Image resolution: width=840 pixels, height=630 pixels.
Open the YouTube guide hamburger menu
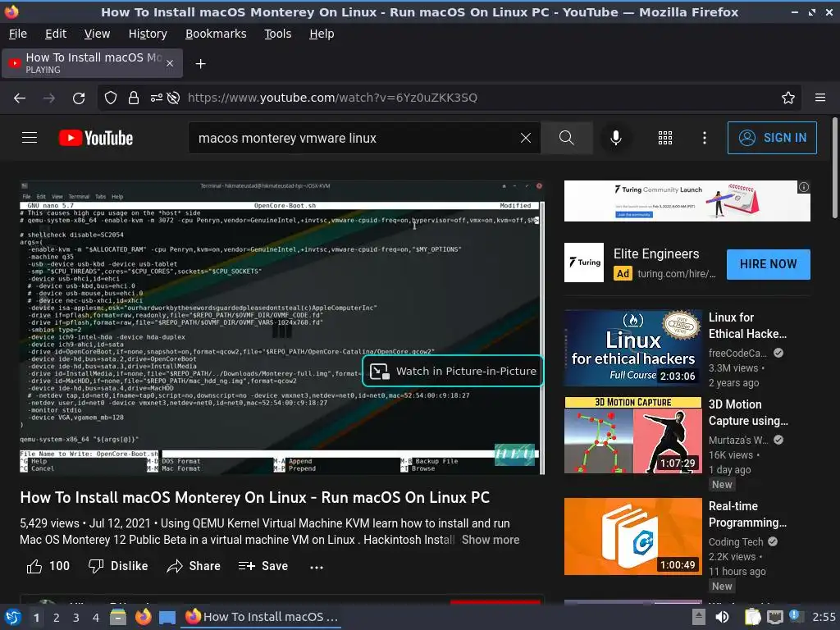coord(30,138)
